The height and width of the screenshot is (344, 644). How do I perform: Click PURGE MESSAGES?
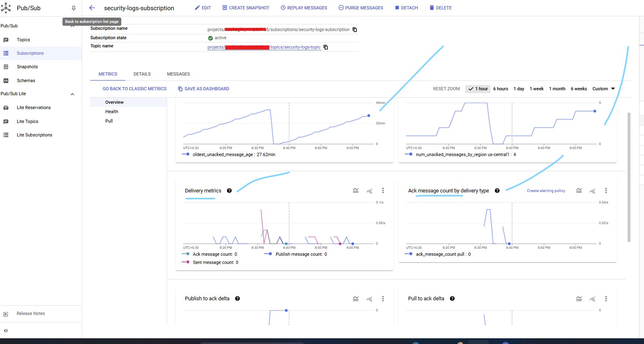tap(361, 8)
